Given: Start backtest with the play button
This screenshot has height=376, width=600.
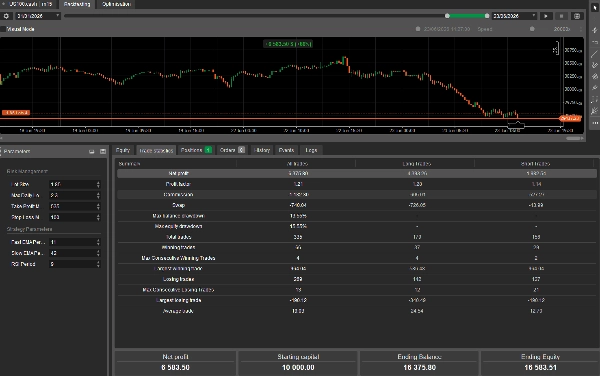Looking at the screenshot, I should pos(546,16).
